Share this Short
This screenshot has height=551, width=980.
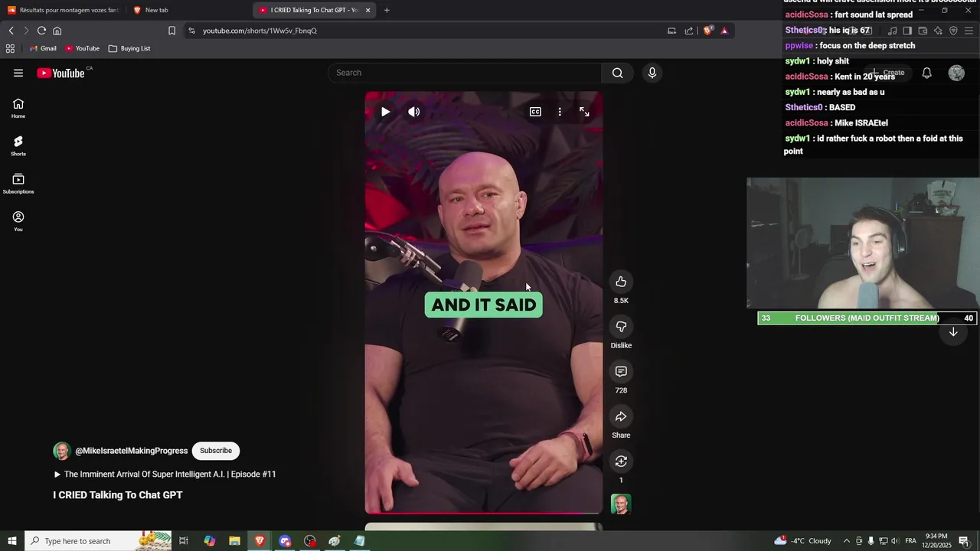click(621, 416)
